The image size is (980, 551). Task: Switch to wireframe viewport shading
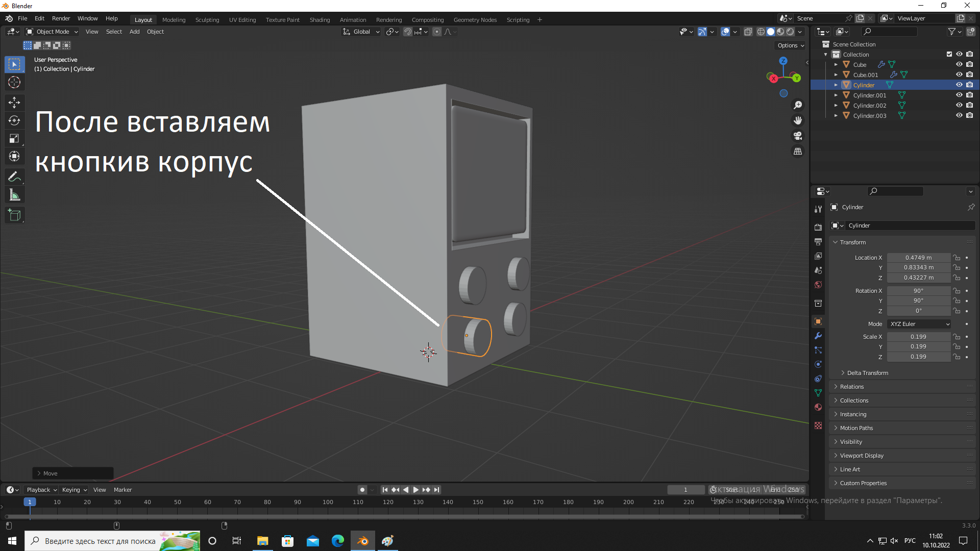click(x=761, y=32)
